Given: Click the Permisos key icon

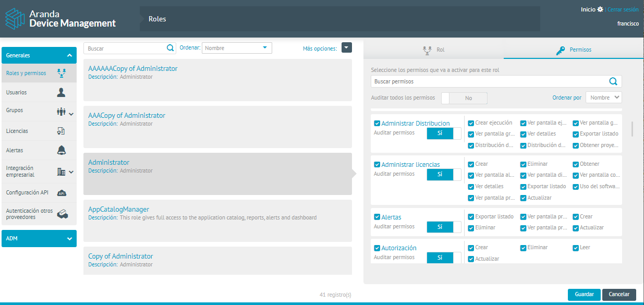Looking at the screenshot, I should coord(561,50).
